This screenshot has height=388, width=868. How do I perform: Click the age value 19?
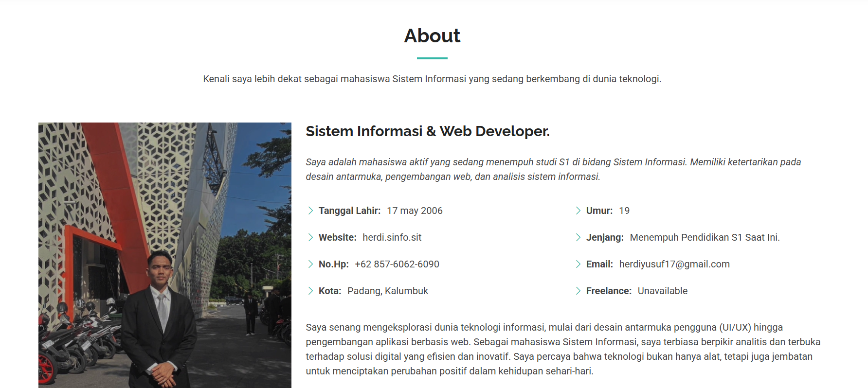tap(624, 211)
